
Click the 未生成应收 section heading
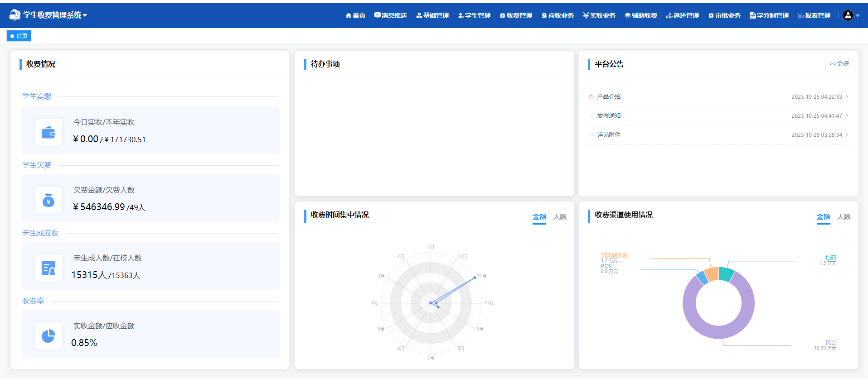pos(40,233)
